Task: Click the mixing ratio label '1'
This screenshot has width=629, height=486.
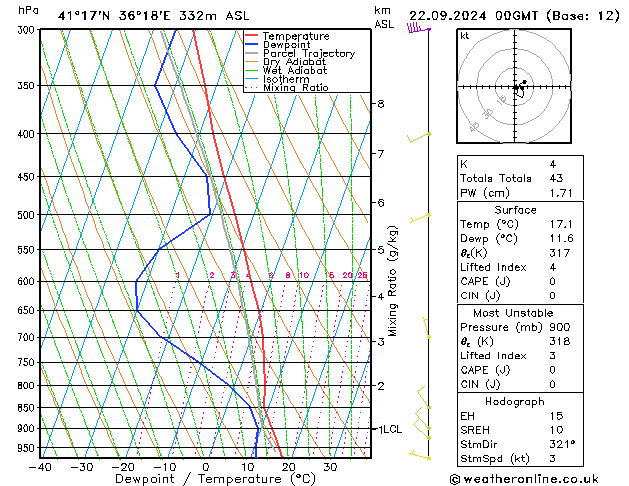Action: point(178,275)
